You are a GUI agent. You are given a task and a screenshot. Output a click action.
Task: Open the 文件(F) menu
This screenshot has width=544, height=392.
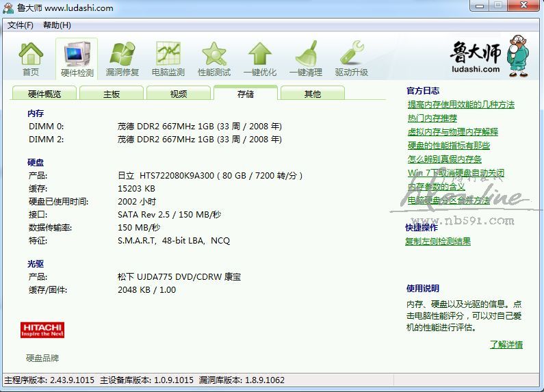coord(21,25)
